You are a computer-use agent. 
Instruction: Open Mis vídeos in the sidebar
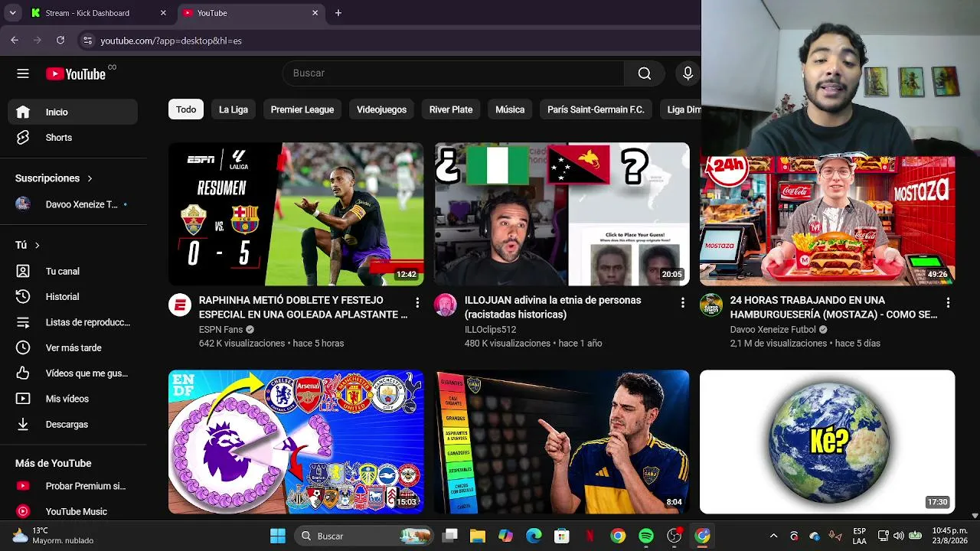pyautogui.click(x=73, y=399)
